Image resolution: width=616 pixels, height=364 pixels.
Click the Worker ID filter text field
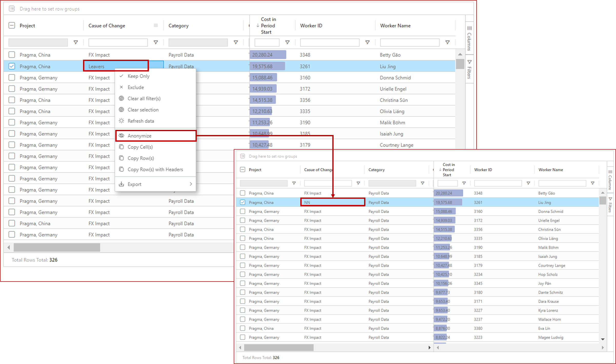(330, 42)
